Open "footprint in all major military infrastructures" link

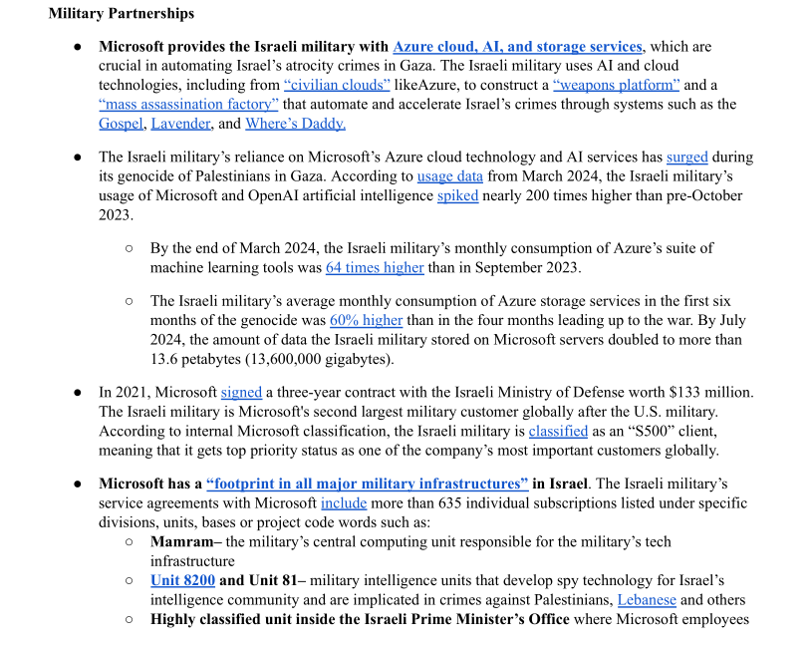(x=368, y=484)
